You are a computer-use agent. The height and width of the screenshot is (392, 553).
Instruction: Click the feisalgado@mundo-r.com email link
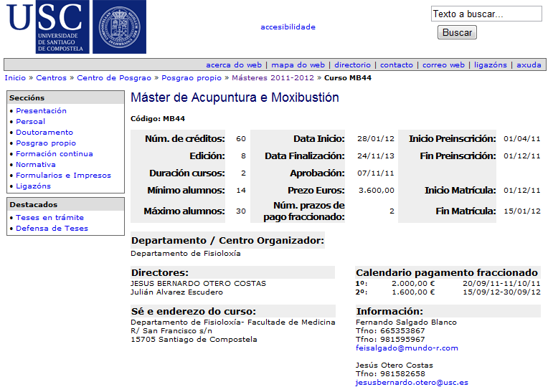[x=407, y=348]
